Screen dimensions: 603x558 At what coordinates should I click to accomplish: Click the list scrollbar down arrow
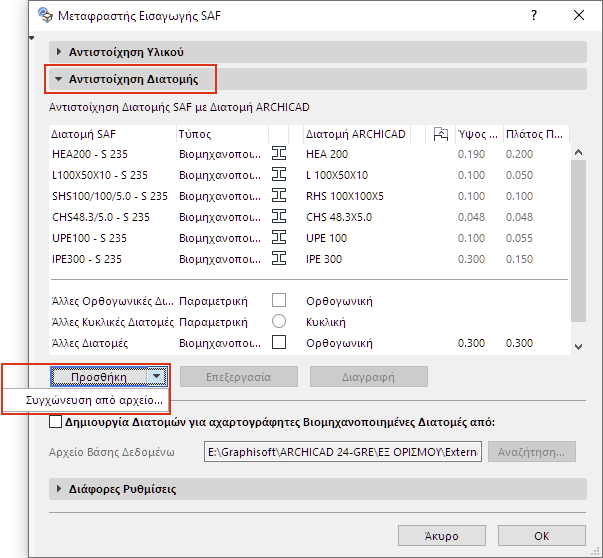(578, 347)
